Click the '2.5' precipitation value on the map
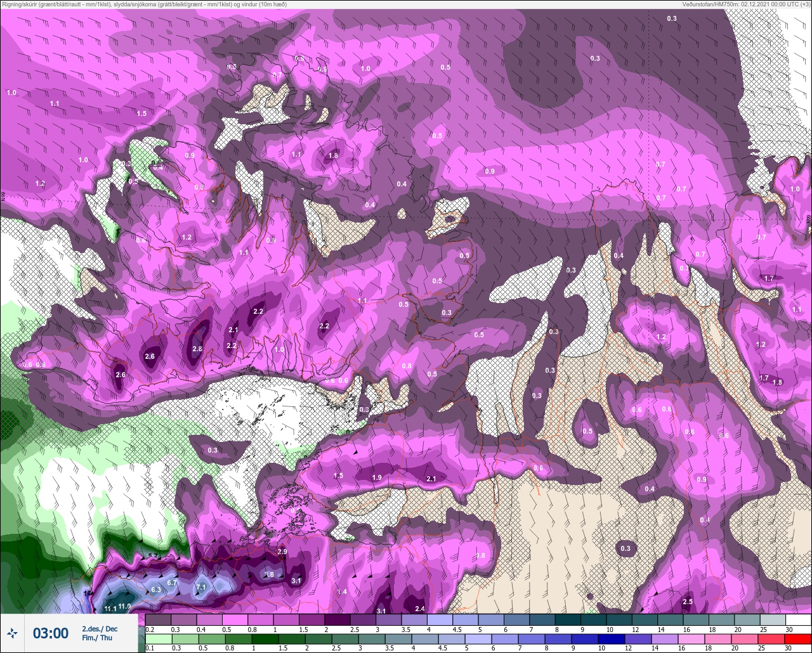 [x=687, y=602]
